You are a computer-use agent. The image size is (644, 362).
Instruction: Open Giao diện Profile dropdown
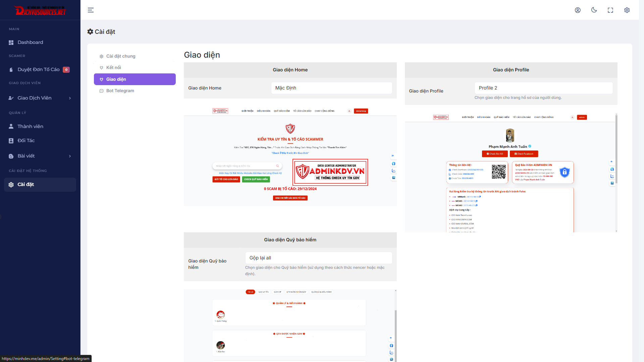pos(543,88)
